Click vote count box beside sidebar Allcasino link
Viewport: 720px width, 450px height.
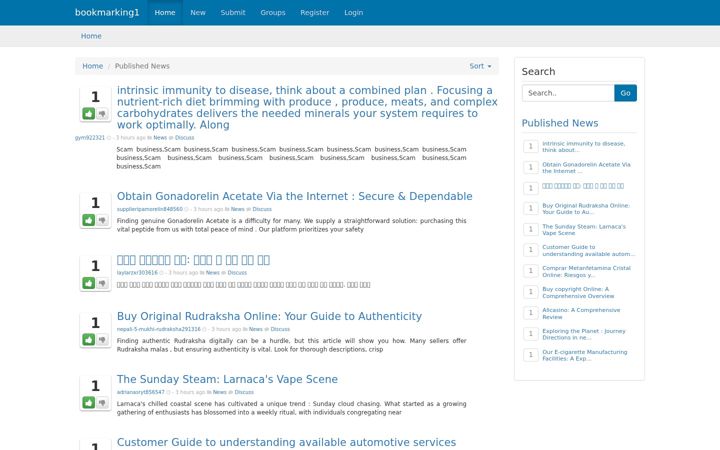point(531,313)
